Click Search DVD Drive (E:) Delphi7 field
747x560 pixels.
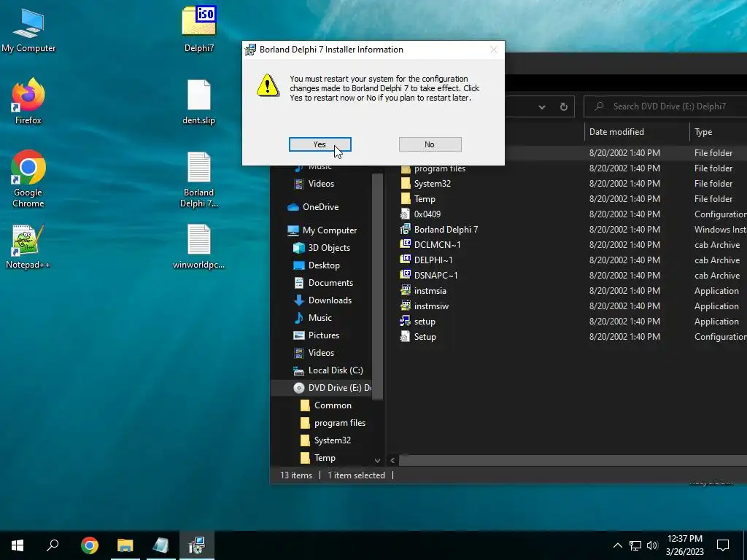pos(666,106)
